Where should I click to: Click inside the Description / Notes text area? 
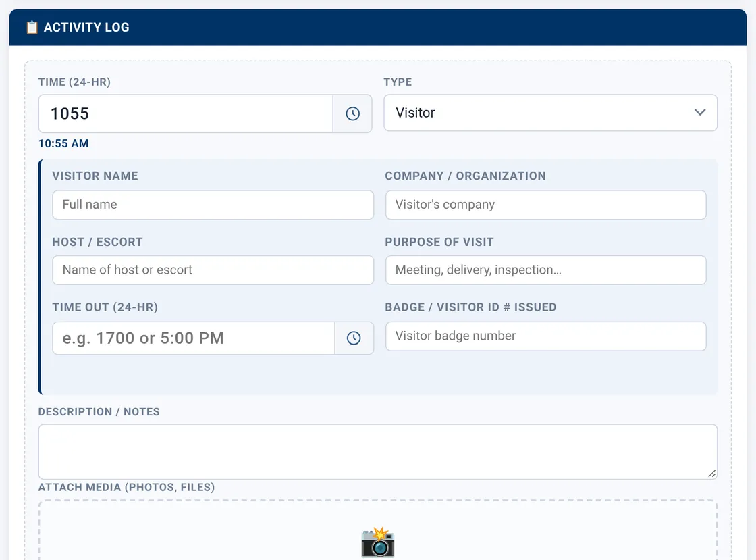click(378, 451)
